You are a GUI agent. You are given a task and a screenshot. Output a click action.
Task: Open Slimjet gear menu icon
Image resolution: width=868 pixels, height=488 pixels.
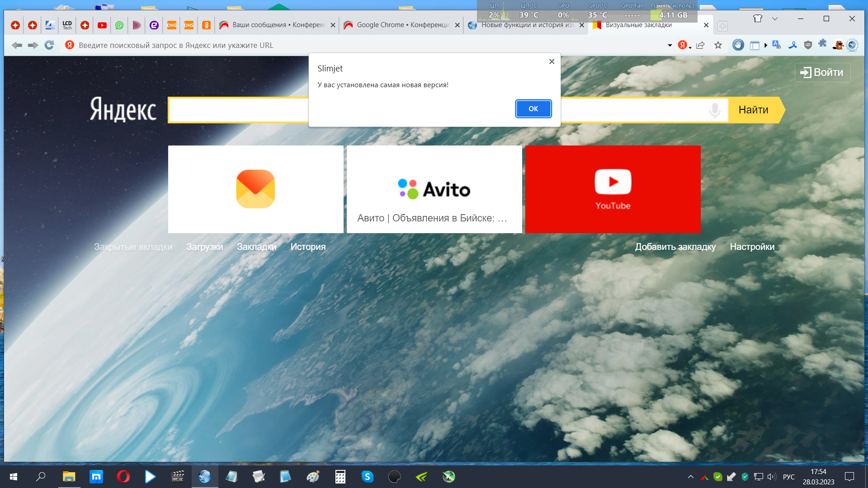(x=852, y=45)
